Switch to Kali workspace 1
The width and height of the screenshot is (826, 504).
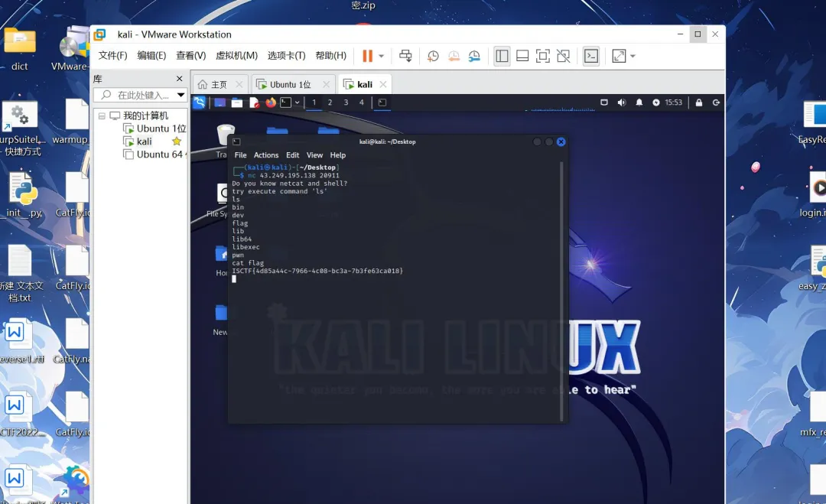point(314,102)
